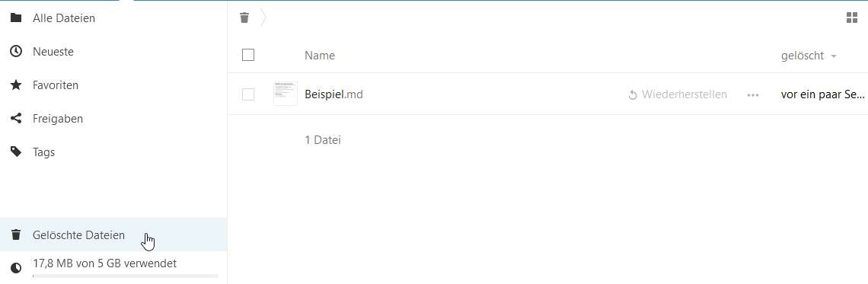This screenshot has height=284, width=868.
Task: Click the tag icon beside Tags
Action: point(16,152)
